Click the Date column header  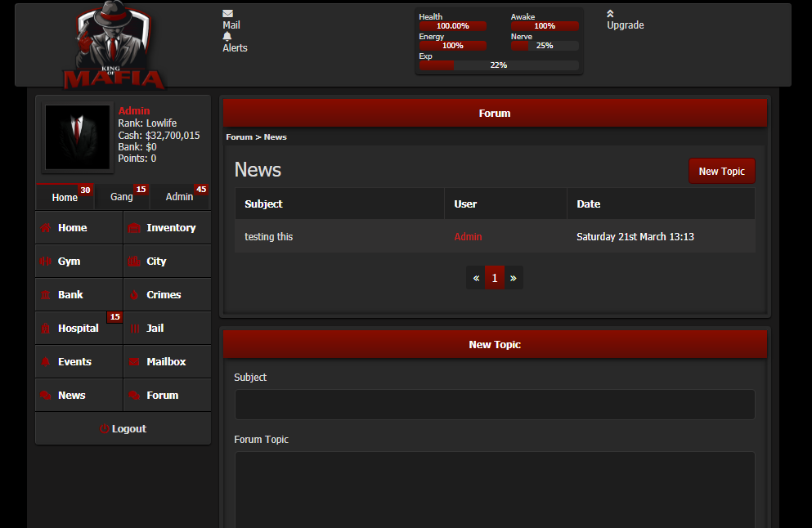click(x=661, y=204)
